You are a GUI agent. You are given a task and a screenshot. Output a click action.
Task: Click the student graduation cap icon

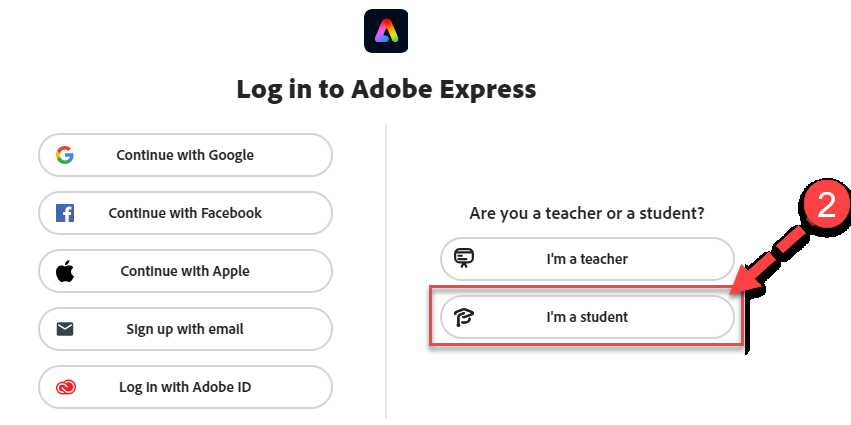click(464, 317)
